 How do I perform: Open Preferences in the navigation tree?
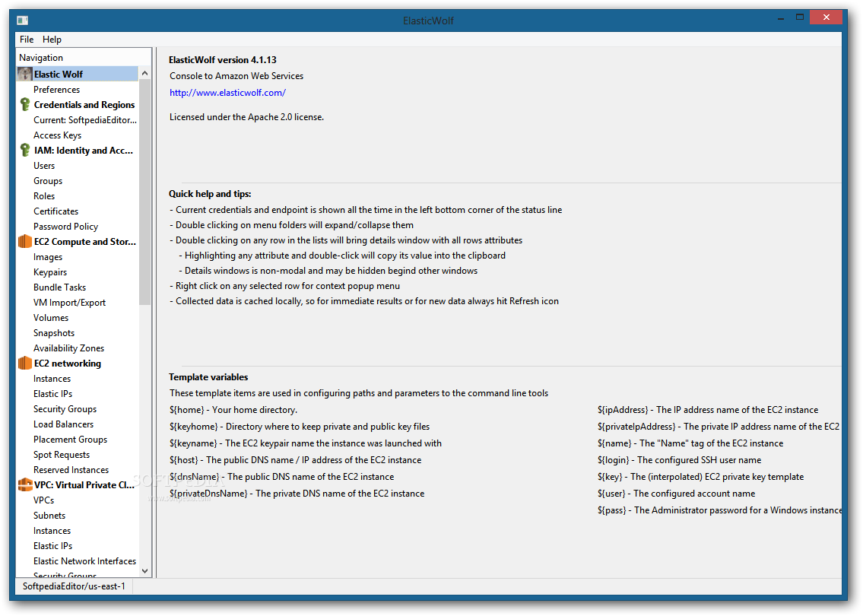(x=56, y=89)
